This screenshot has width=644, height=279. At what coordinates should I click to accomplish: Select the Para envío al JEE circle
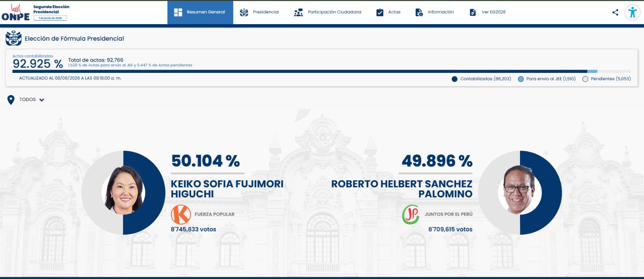[x=520, y=79]
